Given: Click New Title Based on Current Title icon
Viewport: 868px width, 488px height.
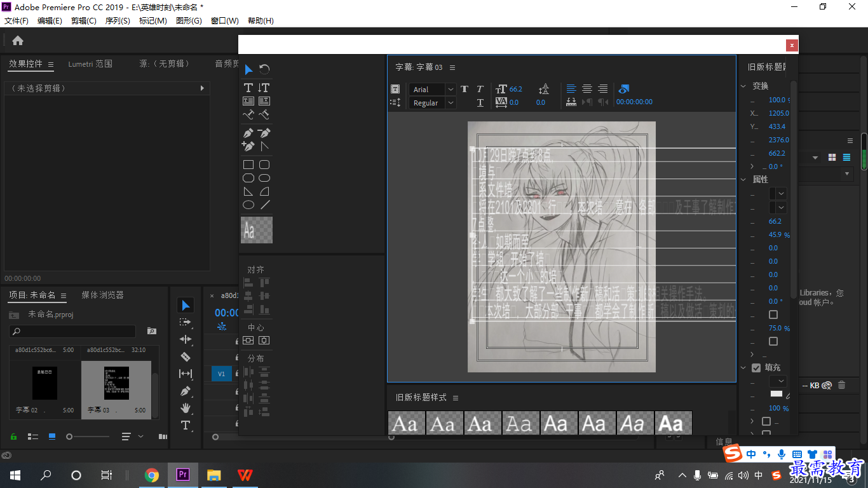Looking at the screenshot, I should pyautogui.click(x=395, y=90).
